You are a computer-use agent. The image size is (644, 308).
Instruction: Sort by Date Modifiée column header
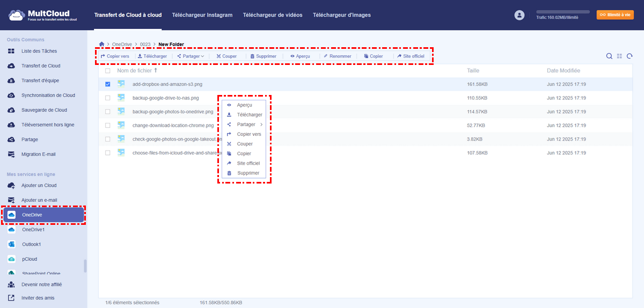click(x=563, y=71)
